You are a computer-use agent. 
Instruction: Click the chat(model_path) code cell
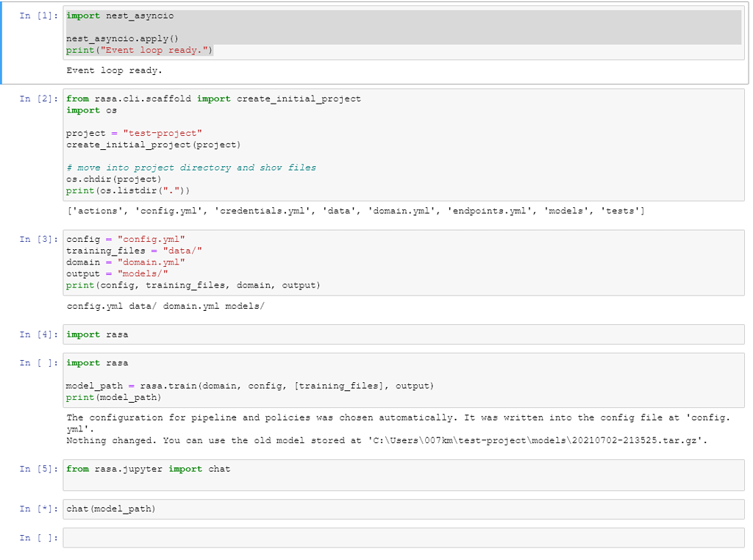point(403,509)
